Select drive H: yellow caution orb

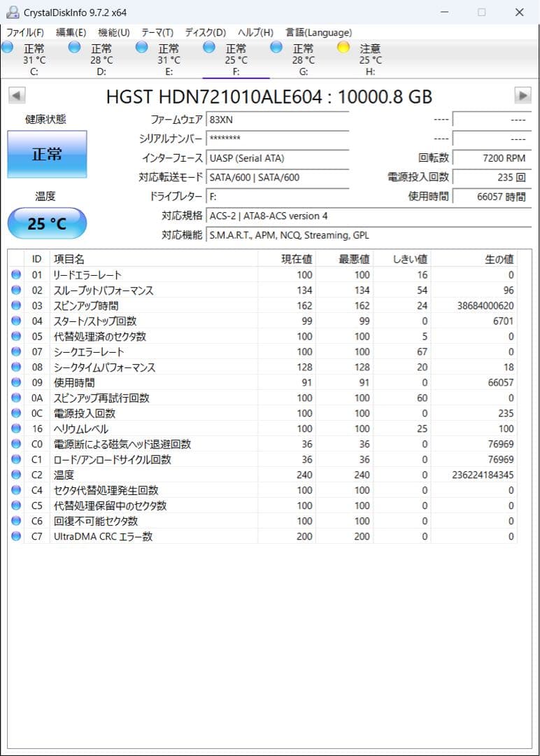pyautogui.click(x=343, y=48)
